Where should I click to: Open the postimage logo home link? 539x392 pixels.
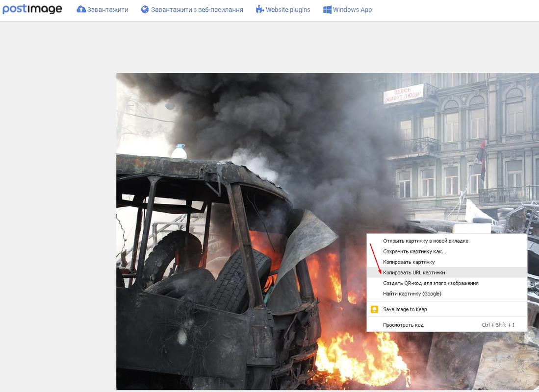tap(32, 9)
